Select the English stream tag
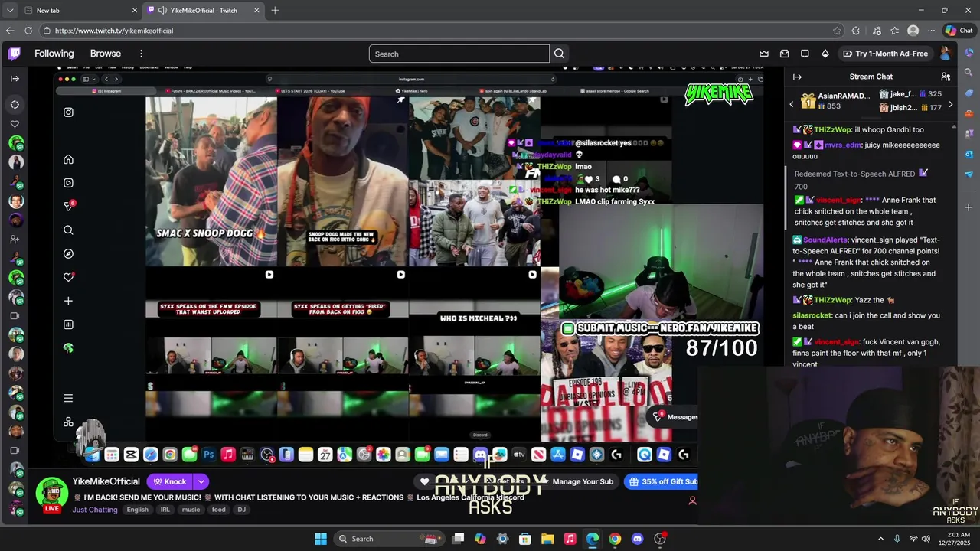This screenshot has height=551, width=980. 138,510
